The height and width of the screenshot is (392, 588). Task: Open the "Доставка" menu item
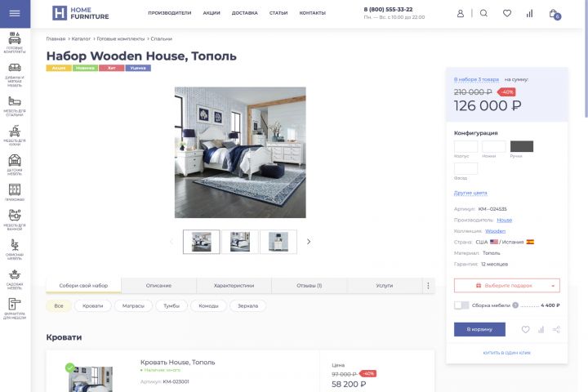(x=244, y=13)
